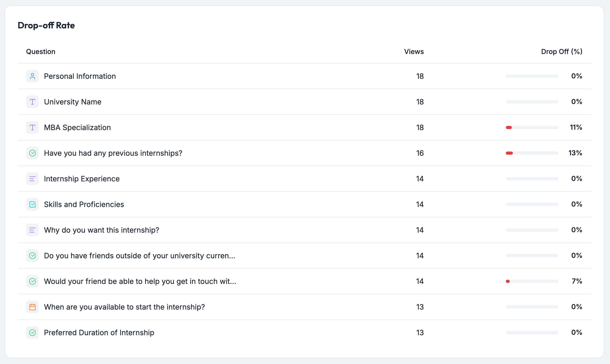Sort by the Drop Off (%) column header
The image size is (610, 364).
point(561,51)
